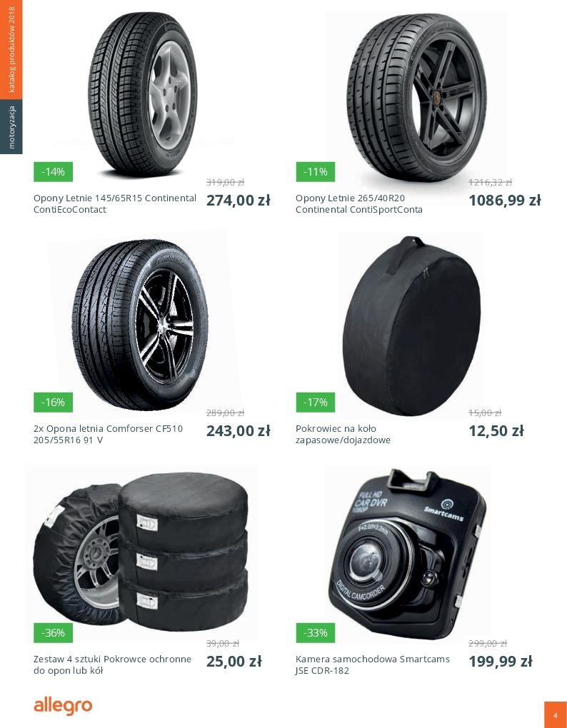Click the -14% discount badge
The height and width of the screenshot is (728, 567).
pyautogui.click(x=53, y=172)
